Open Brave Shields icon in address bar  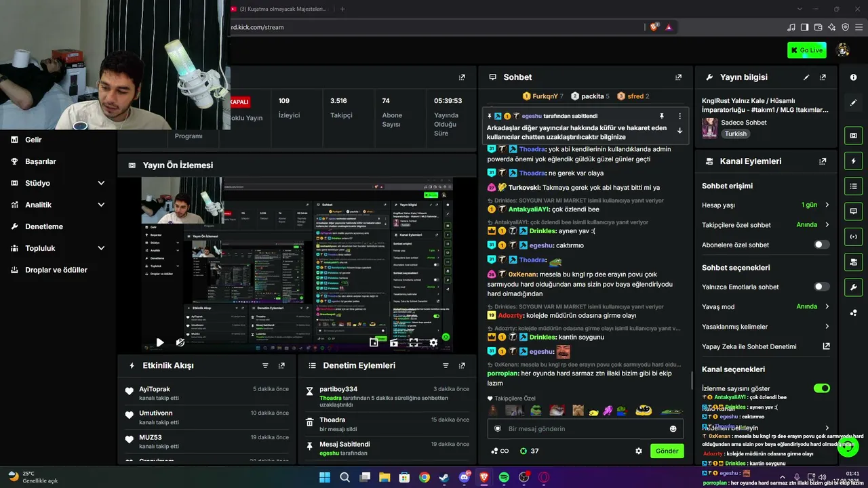(x=654, y=27)
